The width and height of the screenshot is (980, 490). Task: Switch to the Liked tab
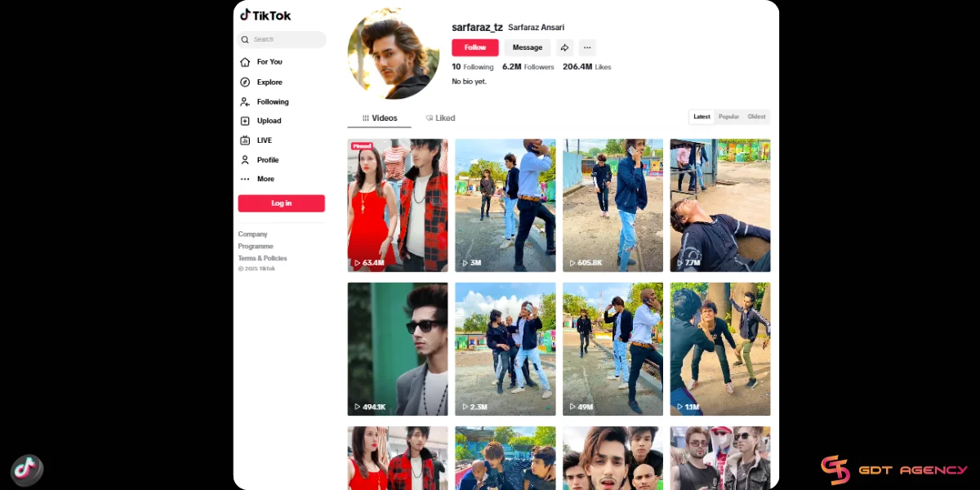[x=440, y=118]
